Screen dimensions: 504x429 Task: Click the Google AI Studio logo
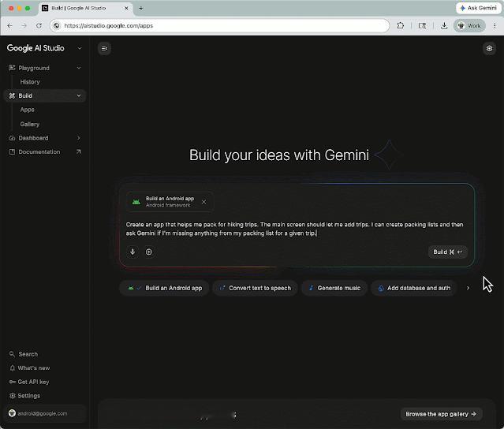point(35,48)
